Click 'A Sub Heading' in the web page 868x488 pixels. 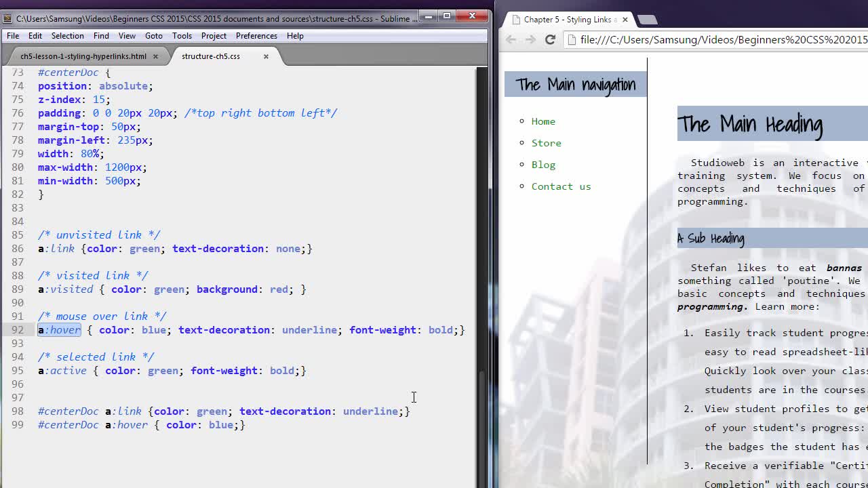[x=711, y=239]
